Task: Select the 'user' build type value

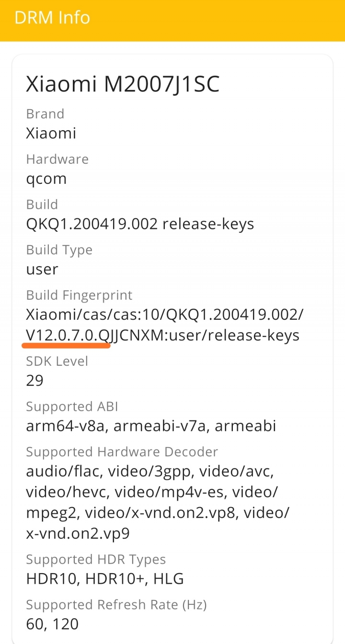Action: tap(42, 269)
